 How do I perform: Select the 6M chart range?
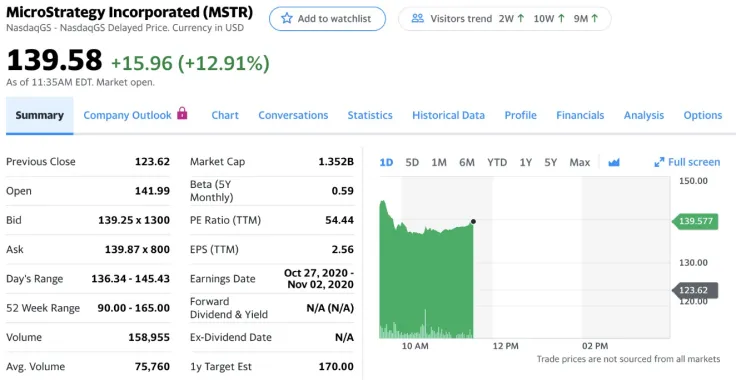(467, 162)
